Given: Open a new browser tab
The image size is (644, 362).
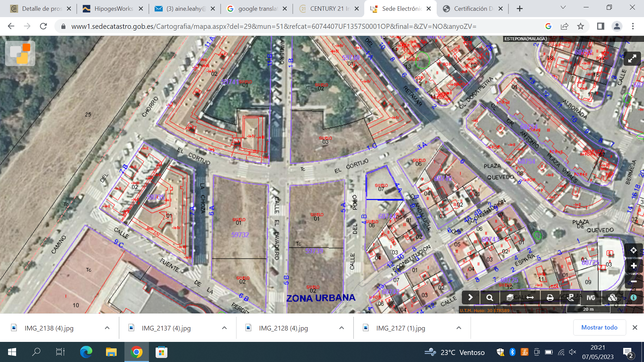Looking at the screenshot, I should click(x=520, y=9).
